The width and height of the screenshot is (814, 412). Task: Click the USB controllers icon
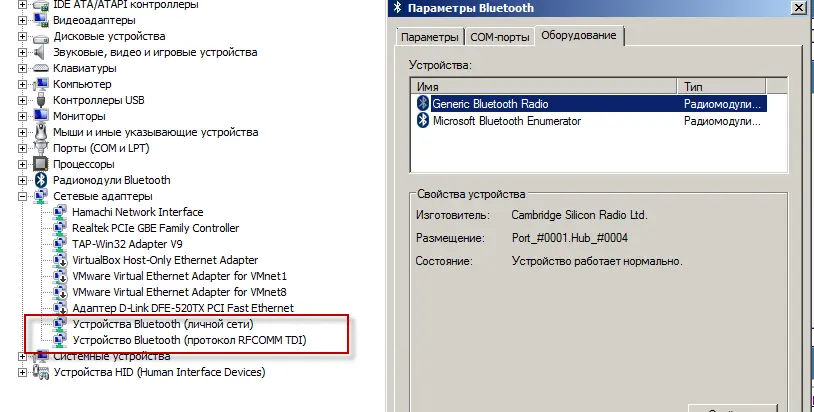(x=41, y=100)
